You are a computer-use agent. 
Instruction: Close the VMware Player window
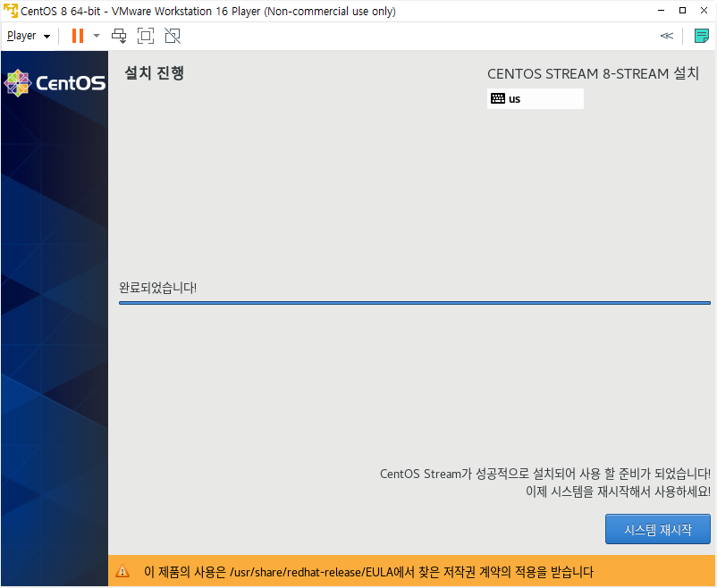pos(704,11)
